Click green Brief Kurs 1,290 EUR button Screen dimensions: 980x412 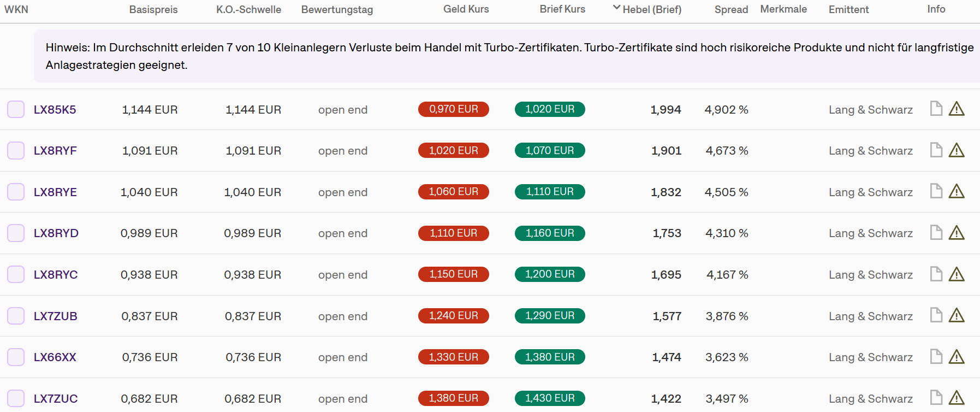coord(550,316)
